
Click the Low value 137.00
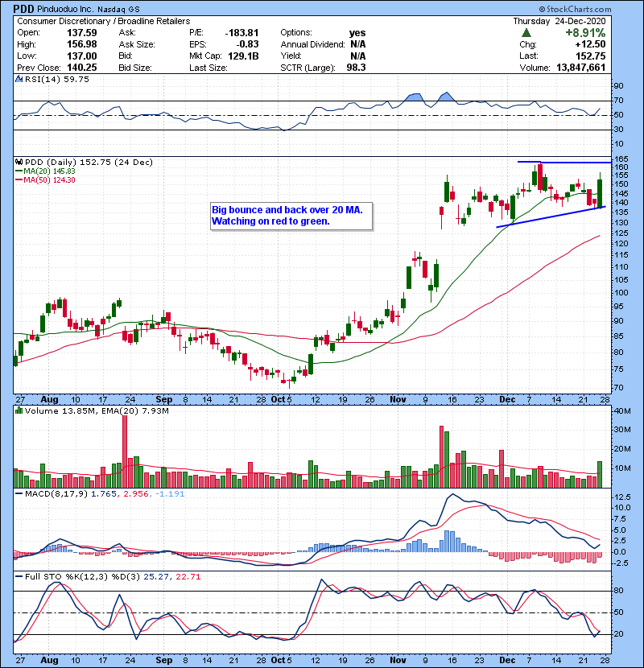pos(81,56)
